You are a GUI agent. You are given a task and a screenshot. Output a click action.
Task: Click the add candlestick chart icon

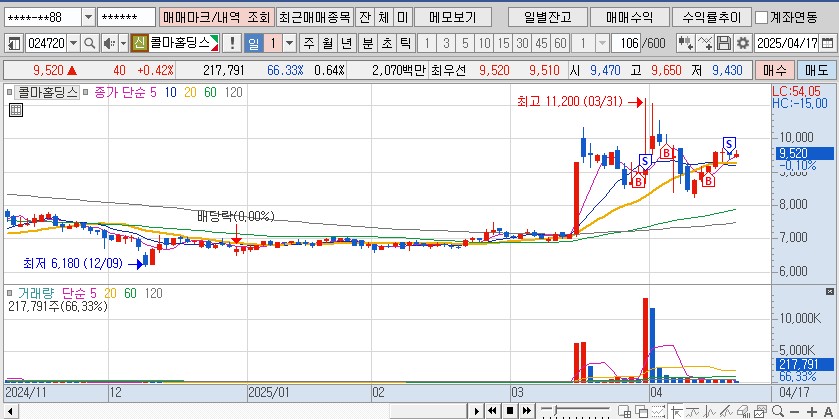(686, 43)
